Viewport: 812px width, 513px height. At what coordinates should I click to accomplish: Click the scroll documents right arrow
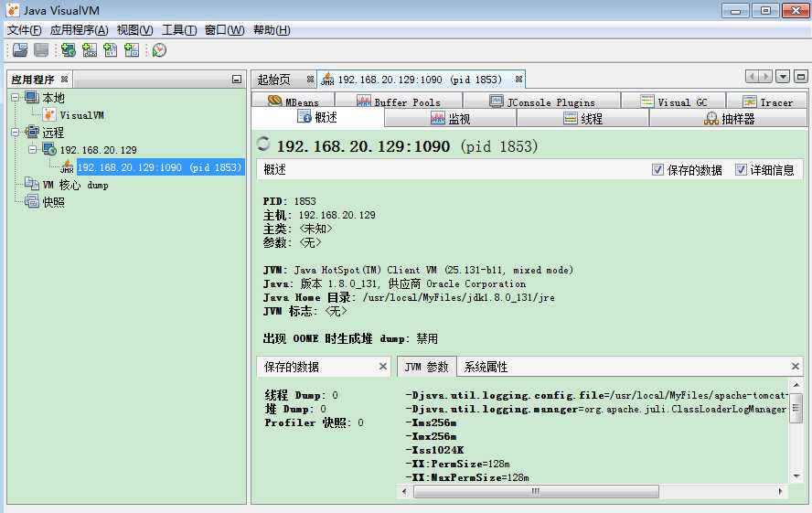[765, 77]
